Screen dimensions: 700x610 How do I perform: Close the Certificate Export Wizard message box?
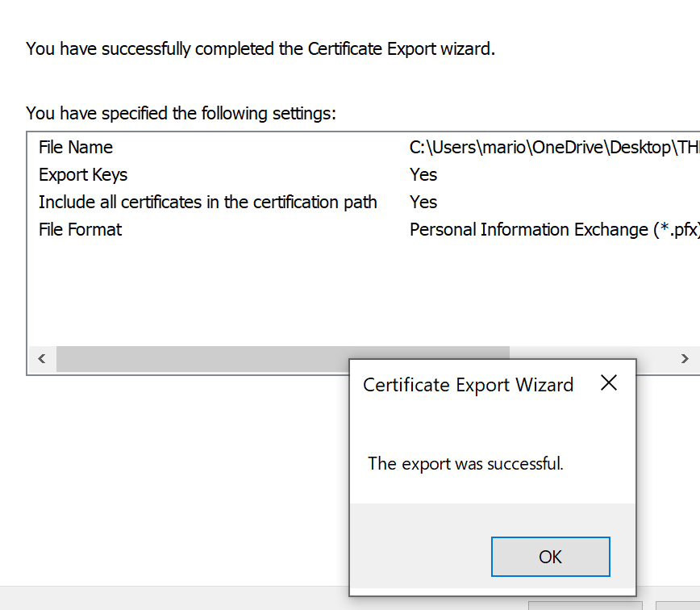[x=609, y=383]
